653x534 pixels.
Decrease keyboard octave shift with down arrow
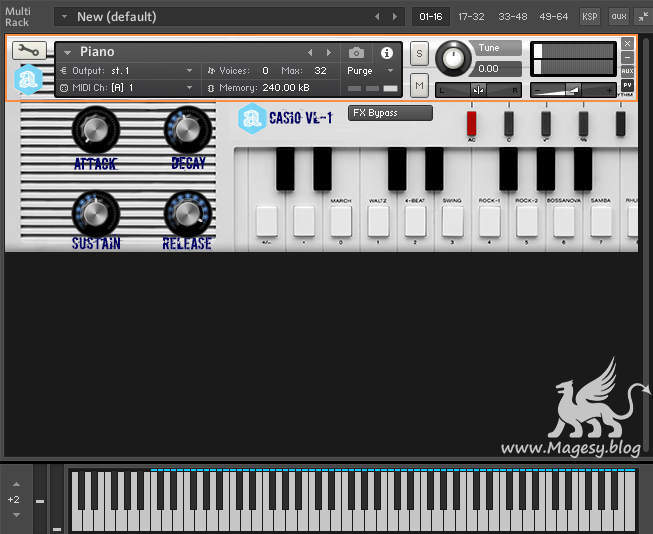16,515
